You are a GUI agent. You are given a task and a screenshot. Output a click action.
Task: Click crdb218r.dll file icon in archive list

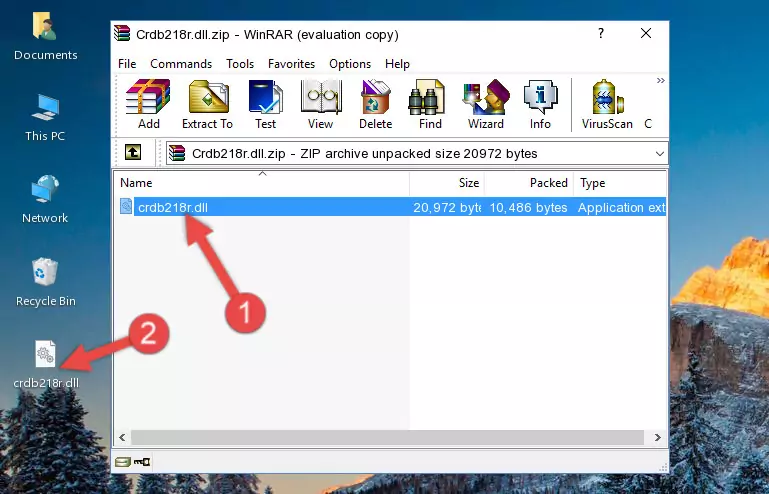(126, 207)
